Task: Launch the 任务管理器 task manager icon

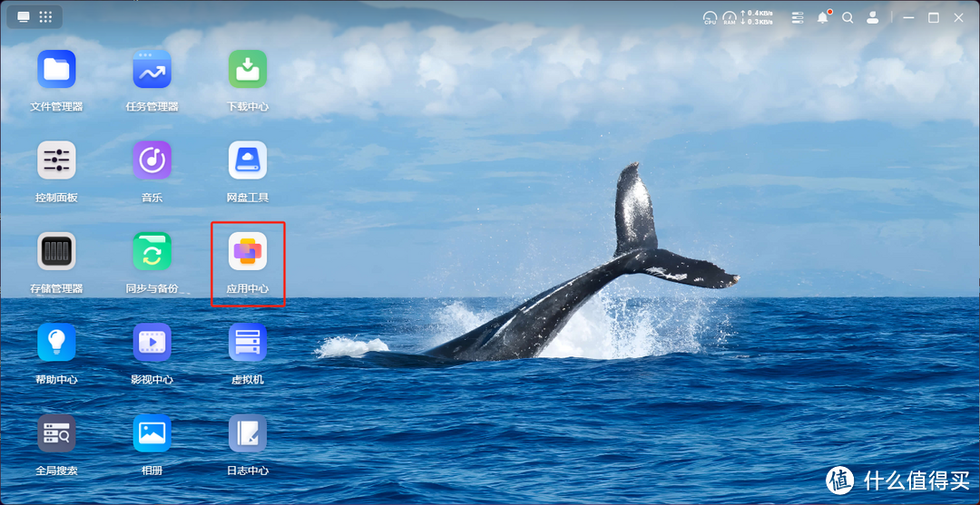Action: click(x=152, y=70)
